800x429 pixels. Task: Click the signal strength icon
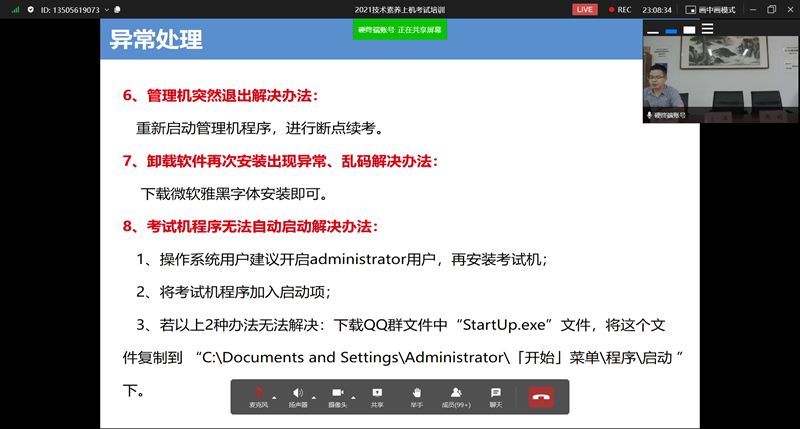[16, 9]
